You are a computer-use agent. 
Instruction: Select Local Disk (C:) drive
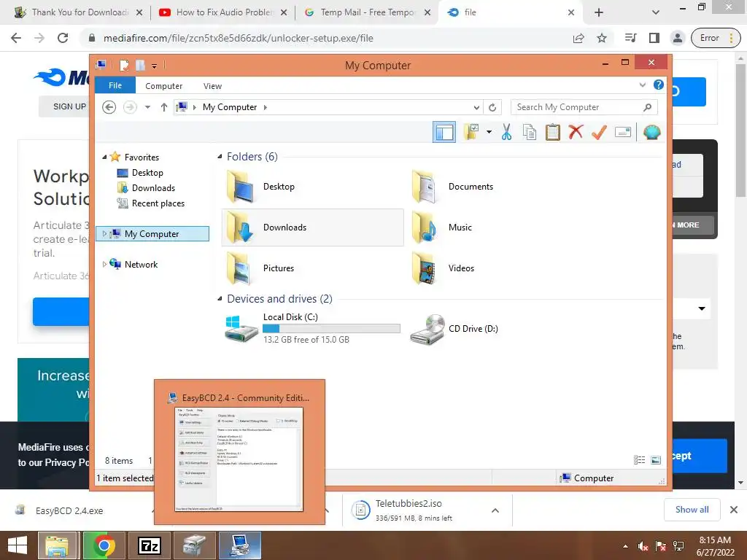(312, 328)
